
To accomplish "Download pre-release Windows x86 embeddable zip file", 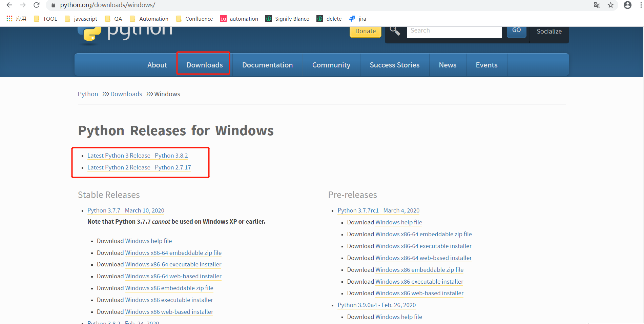I will [419, 270].
